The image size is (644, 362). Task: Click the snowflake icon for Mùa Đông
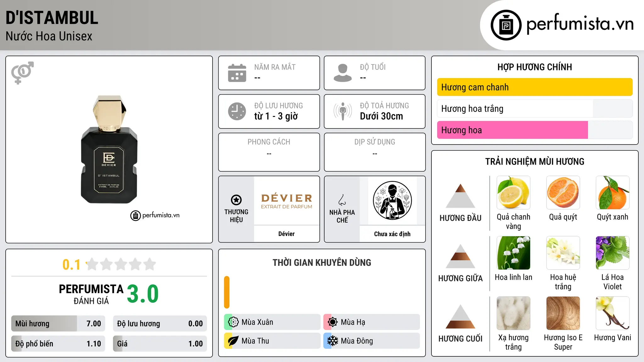tap(332, 341)
